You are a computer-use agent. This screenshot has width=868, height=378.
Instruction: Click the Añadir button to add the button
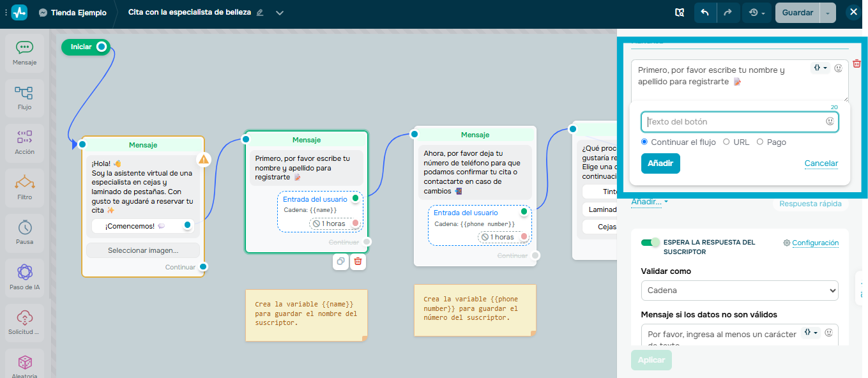(660, 163)
